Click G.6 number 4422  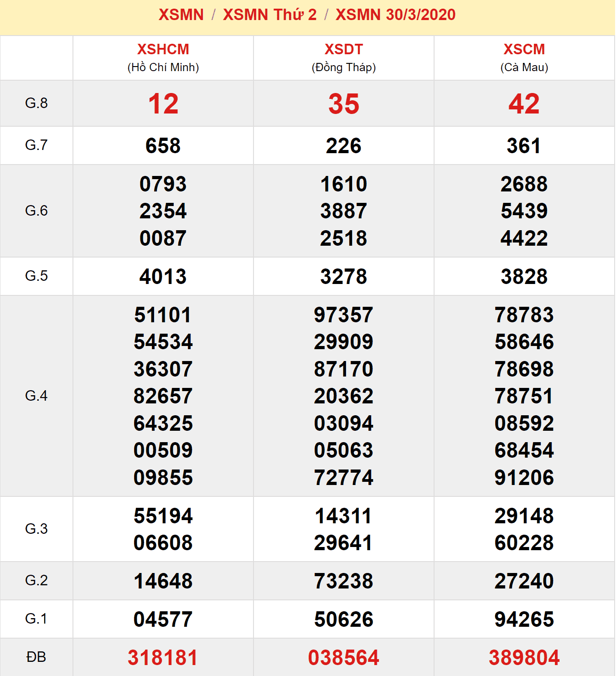pos(524,238)
